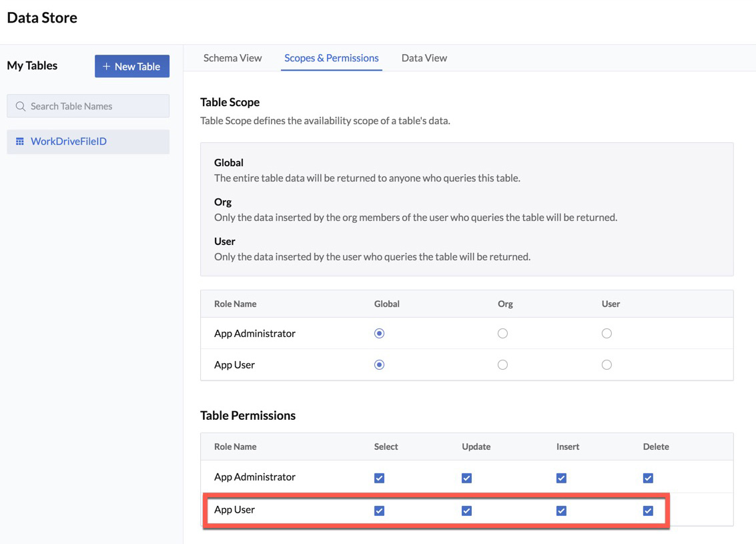The height and width of the screenshot is (544, 756).
Task: Select Global scope for App Administrator
Action: 379,334
